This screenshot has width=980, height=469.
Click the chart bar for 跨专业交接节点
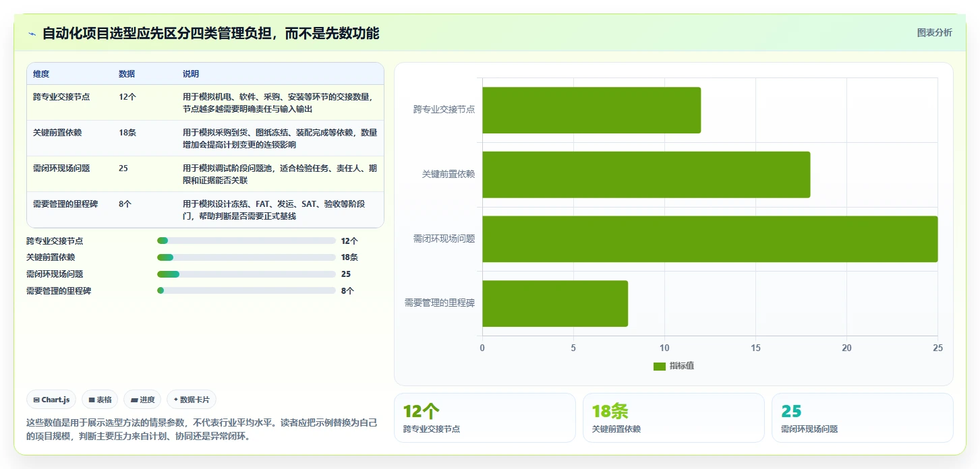[x=592, y=110]
